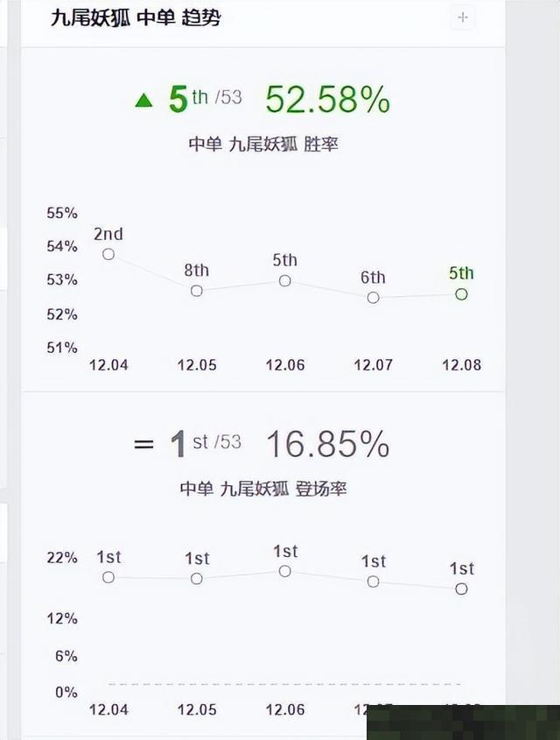The image size is (560, 740).
Task: Click the 12.08 pick-rate data point
Action: 461,589
